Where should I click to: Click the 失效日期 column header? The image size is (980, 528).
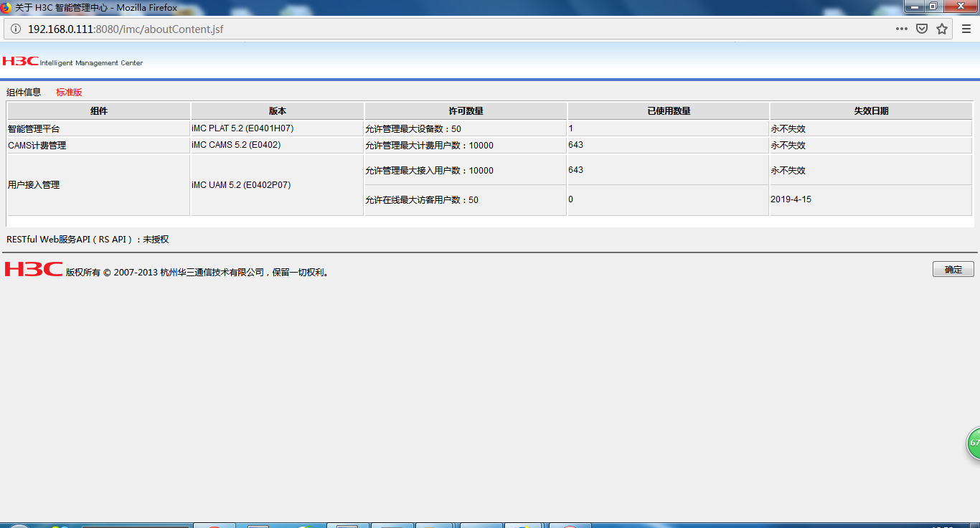pyautogui.click(x=871, y=111)
